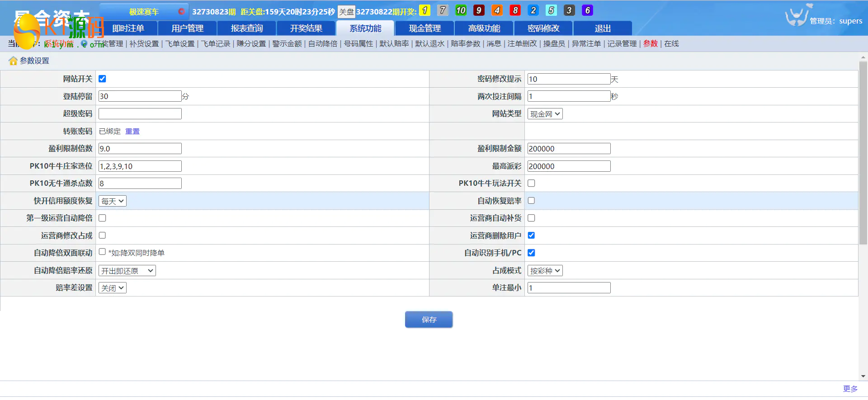Click the dark red number 9 ball
The width and height of the screenshot is (868, 400).
(x=479, y=10)
